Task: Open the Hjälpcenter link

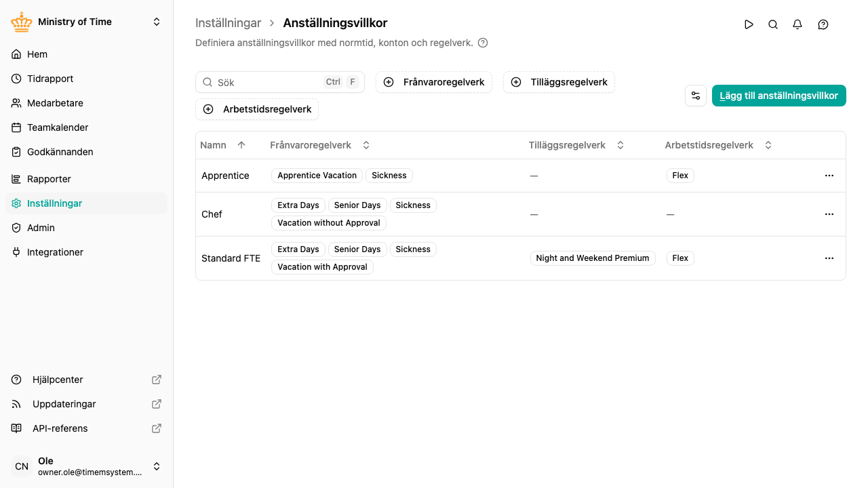Action: [87, 380]
